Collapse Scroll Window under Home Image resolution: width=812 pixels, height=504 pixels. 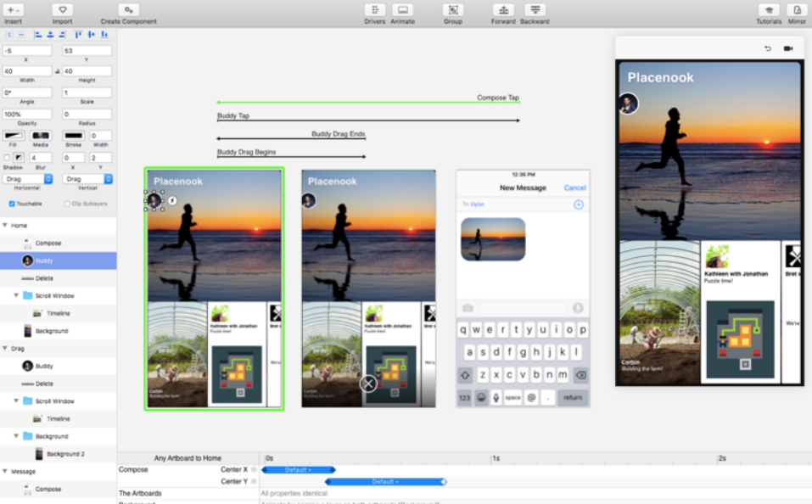[16, 296]
